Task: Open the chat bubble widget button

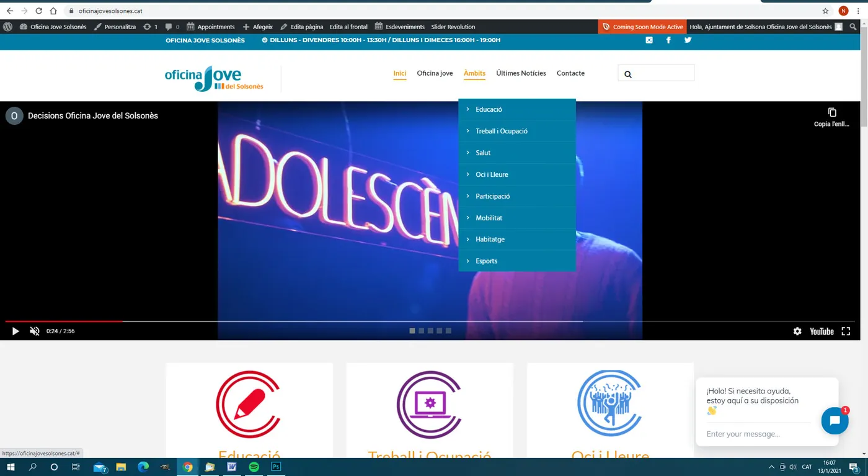Action: pyautogui.click(x=835, y=421)
